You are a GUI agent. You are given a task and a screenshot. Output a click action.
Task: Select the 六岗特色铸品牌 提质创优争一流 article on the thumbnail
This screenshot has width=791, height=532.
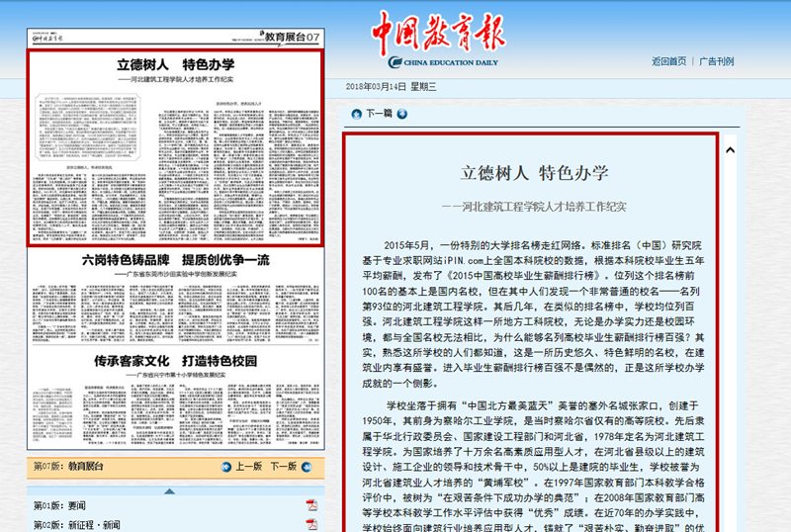click(x=175, y=297)
